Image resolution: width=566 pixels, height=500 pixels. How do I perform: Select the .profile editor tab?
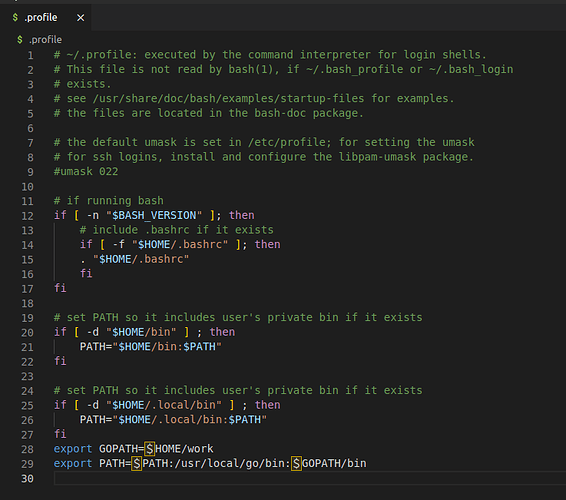(45, 17)
